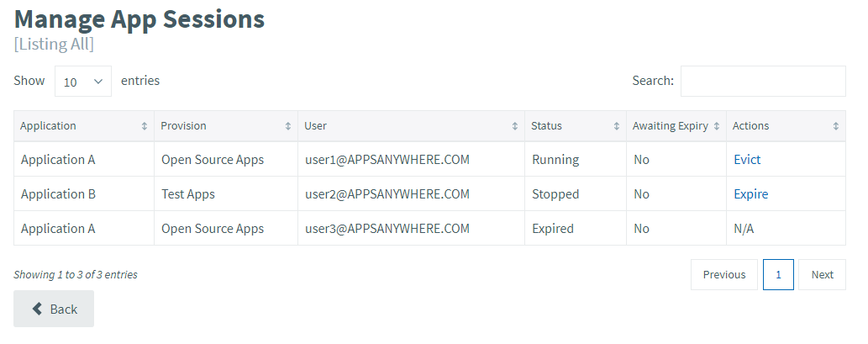
Task: Go to the Previous page
Action: (723, 275)
